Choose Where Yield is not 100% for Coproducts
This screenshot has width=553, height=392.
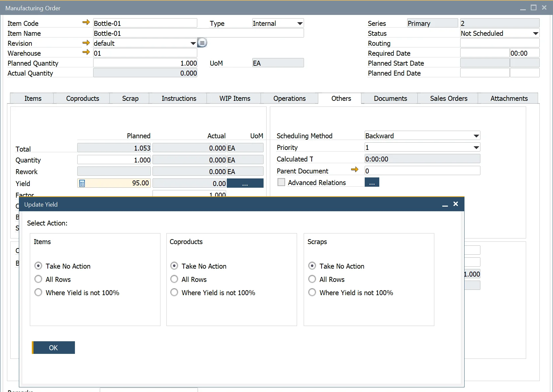[x=174, y=293]
